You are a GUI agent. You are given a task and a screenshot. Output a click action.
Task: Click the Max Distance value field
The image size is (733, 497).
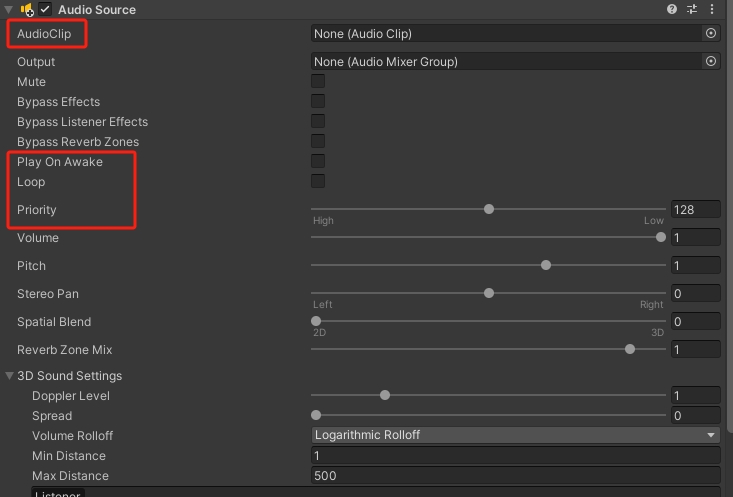515,475
